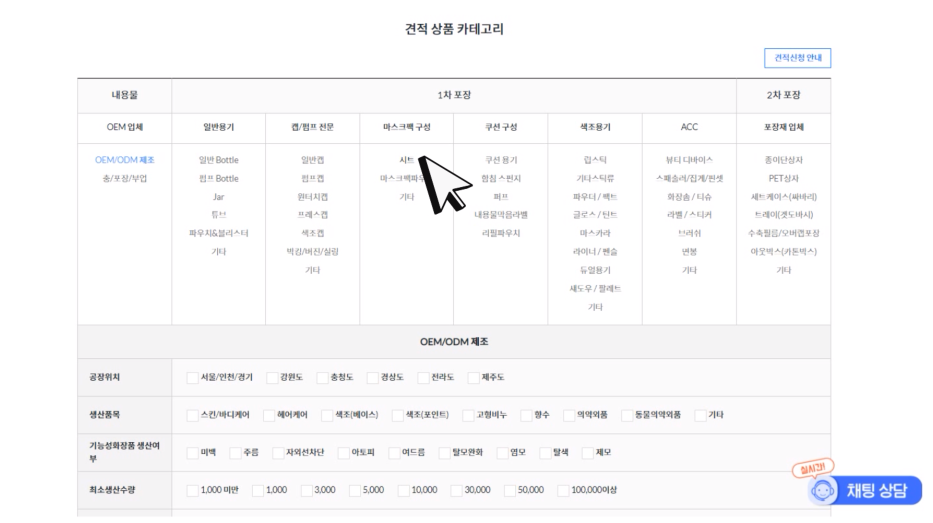Open the 채팅 상담 chat button
Screen dimensions: 933x523
coord(865,489)
